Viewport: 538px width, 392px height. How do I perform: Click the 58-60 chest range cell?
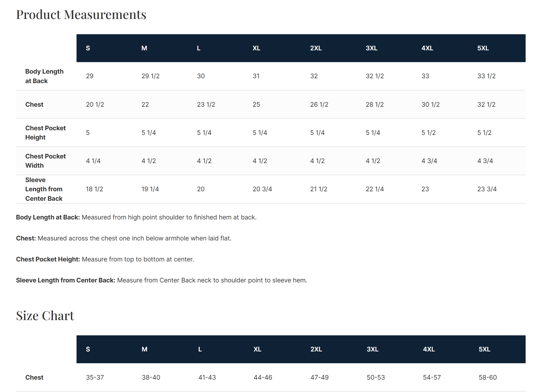pos(488,378)
